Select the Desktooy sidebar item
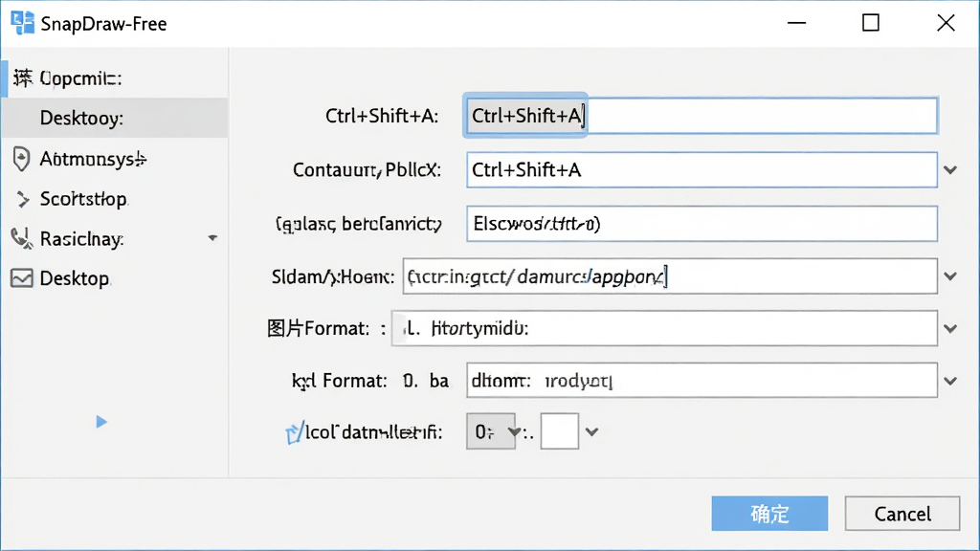 pyautogui.click(x=115, y=118)
